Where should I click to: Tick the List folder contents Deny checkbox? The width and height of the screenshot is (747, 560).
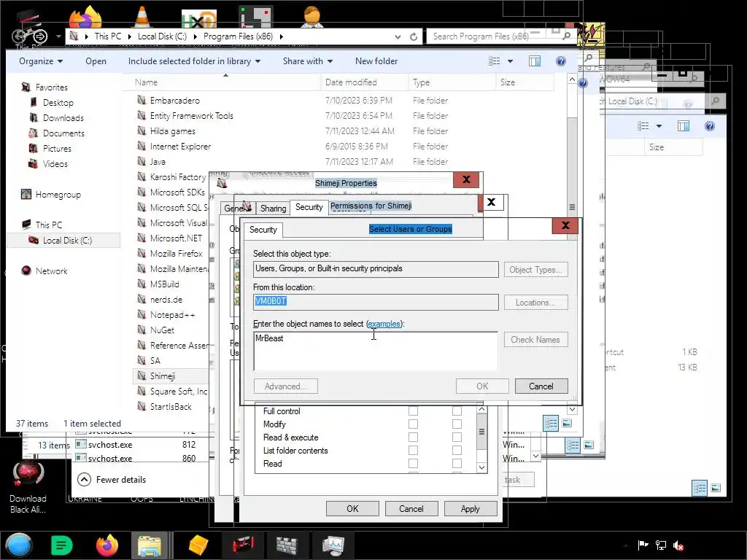(457, 451)
